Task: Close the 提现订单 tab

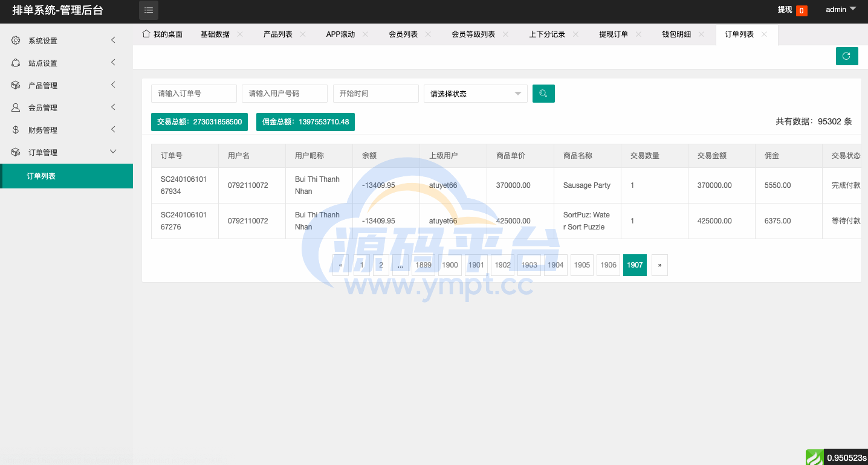Action: click(638, 34)
